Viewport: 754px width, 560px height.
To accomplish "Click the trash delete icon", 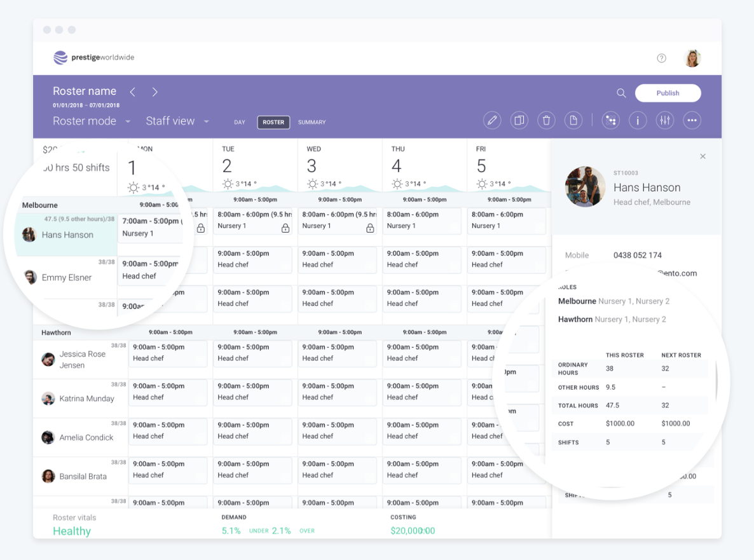I will (546, 120).
